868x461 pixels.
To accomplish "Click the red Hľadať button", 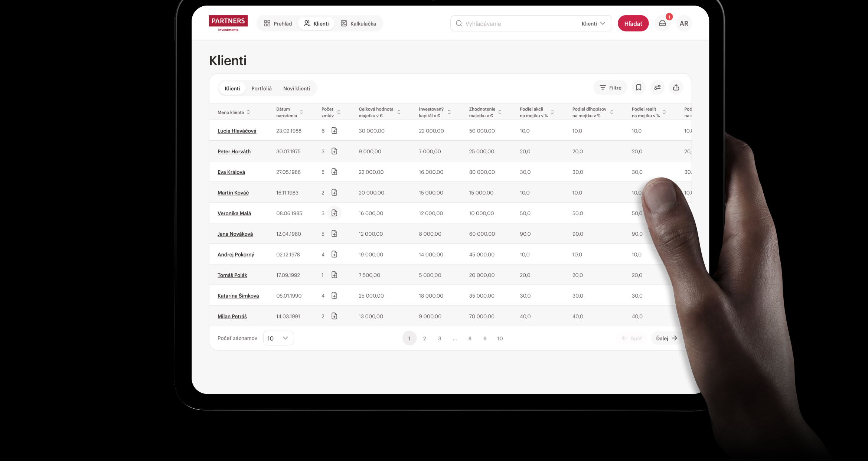I will pyautogui.click(x=633, y=23).
